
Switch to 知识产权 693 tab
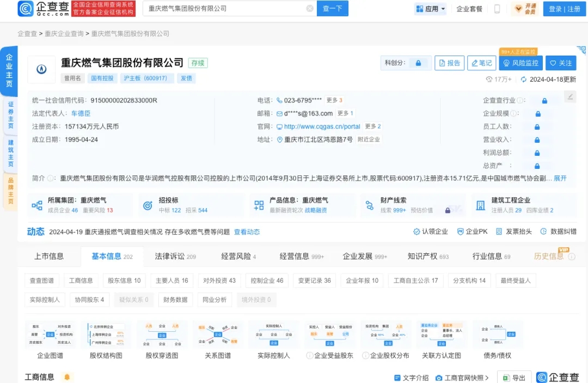click(x=428, y=257)
